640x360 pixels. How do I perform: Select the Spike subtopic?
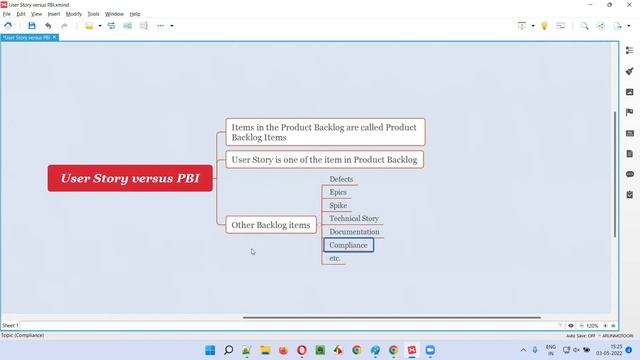click(x=338, y=205)
